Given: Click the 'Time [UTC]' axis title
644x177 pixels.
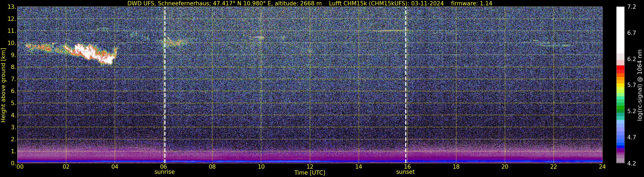Looking at the screenshot, I should coord(310,173).
